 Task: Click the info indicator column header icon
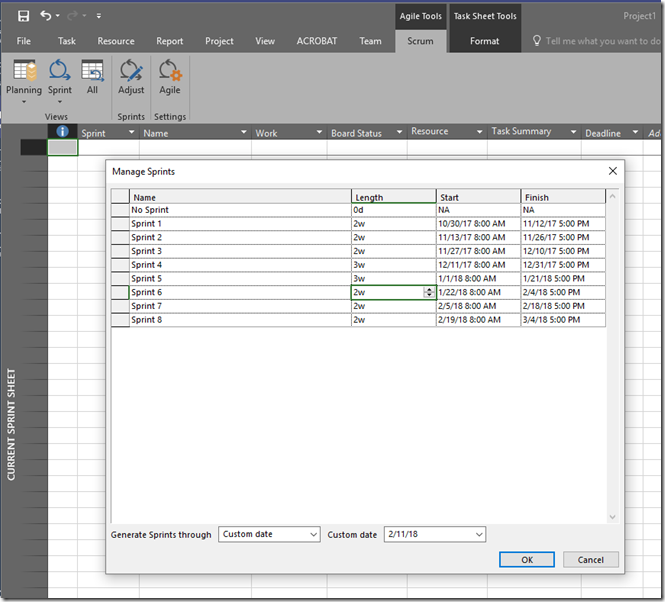click(62, 132)
